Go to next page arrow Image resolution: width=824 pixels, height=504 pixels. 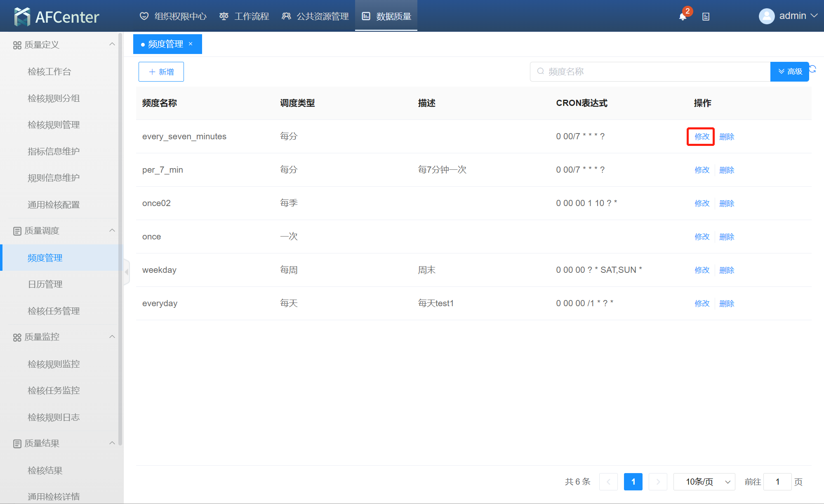pyautogui.click(x=658, y=482)
